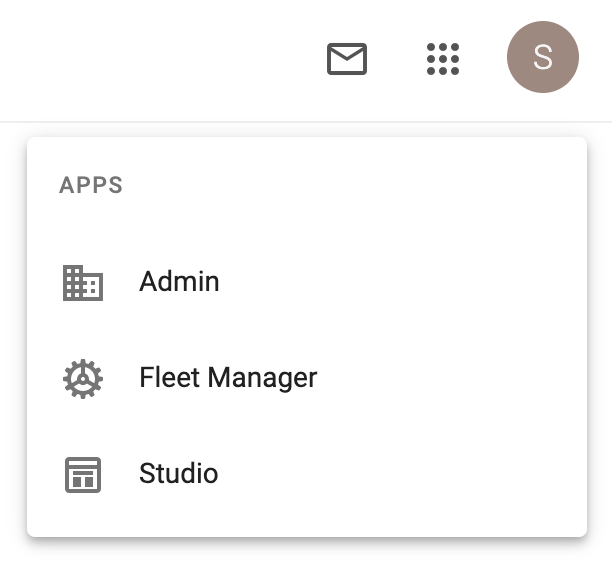Click the Studio layout icon
The height and width of the screenshot is (572, 612).
[x=83, y=474]
